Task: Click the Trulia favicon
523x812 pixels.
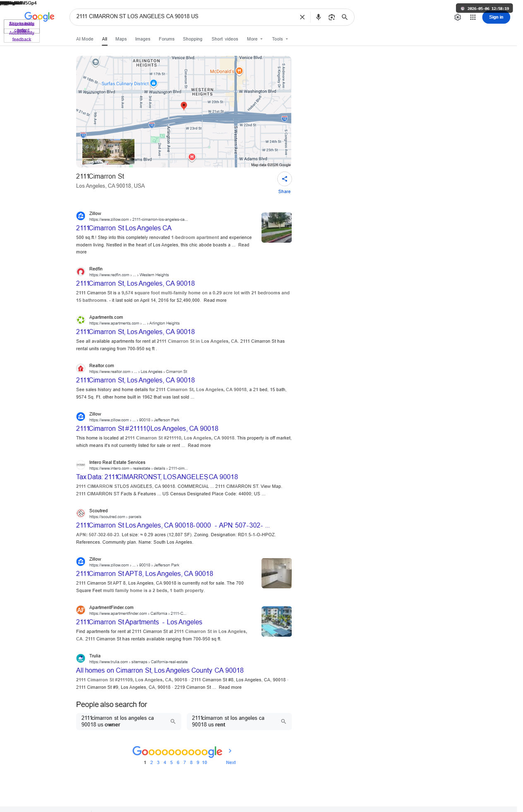Action: coord(81,658)
